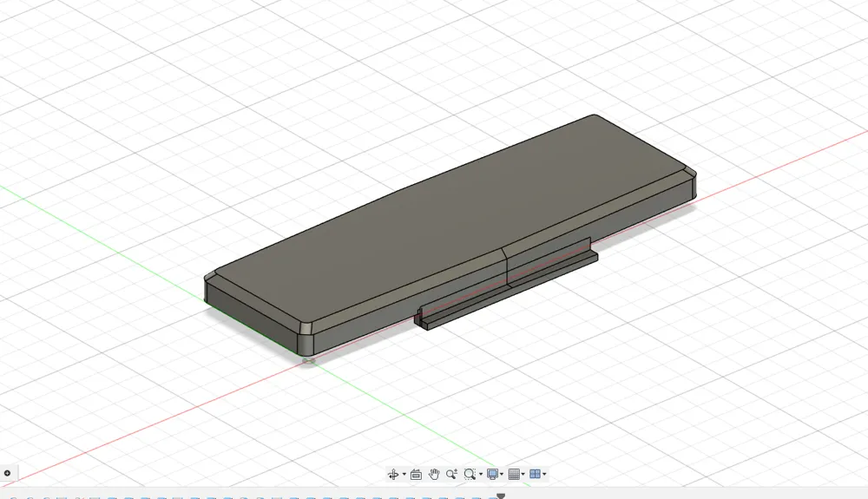Open Grid and Snaps settings icon
This screenshot has height=499, width=868.
coord(514,474)
